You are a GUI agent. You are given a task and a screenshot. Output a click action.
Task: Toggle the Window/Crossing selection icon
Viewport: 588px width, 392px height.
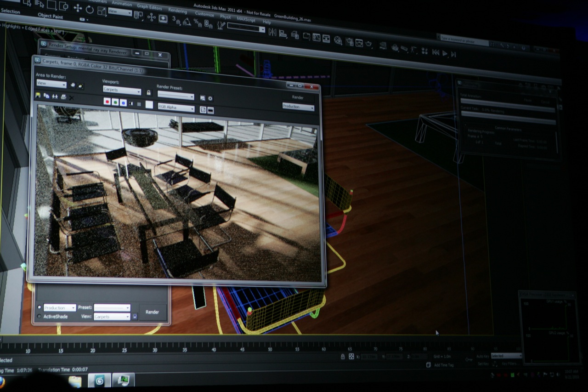pos(63,6)
